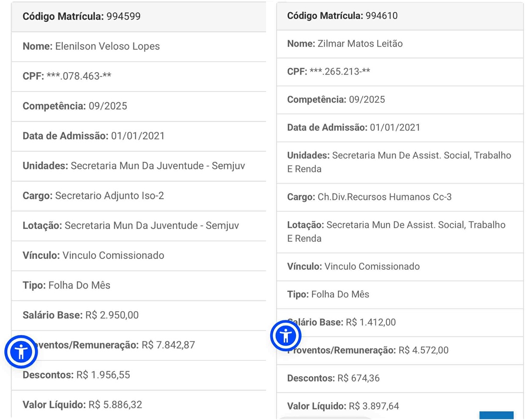Click the blue button at bottom right
The width and height of the screenshot is (532, 420).
tap(496, 416)
